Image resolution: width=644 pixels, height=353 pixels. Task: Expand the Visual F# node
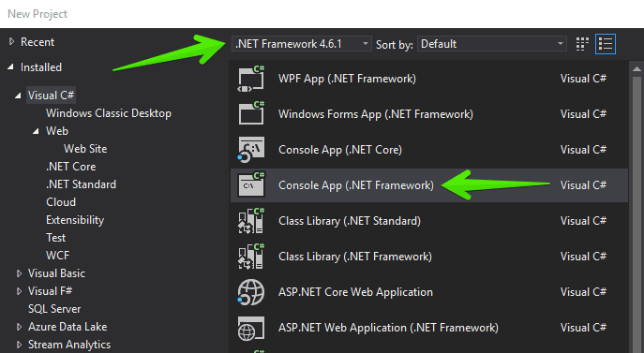(x=19, y=291)
